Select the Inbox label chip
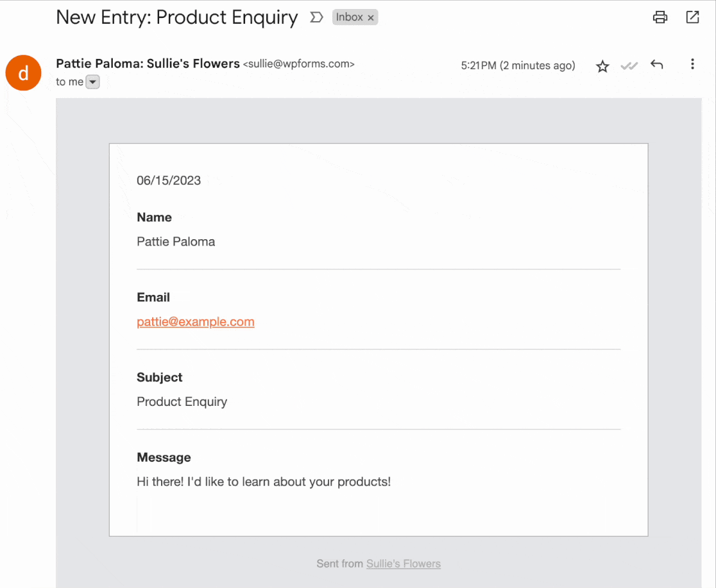Screen dimensions: 716x588 tap(351, 17)
